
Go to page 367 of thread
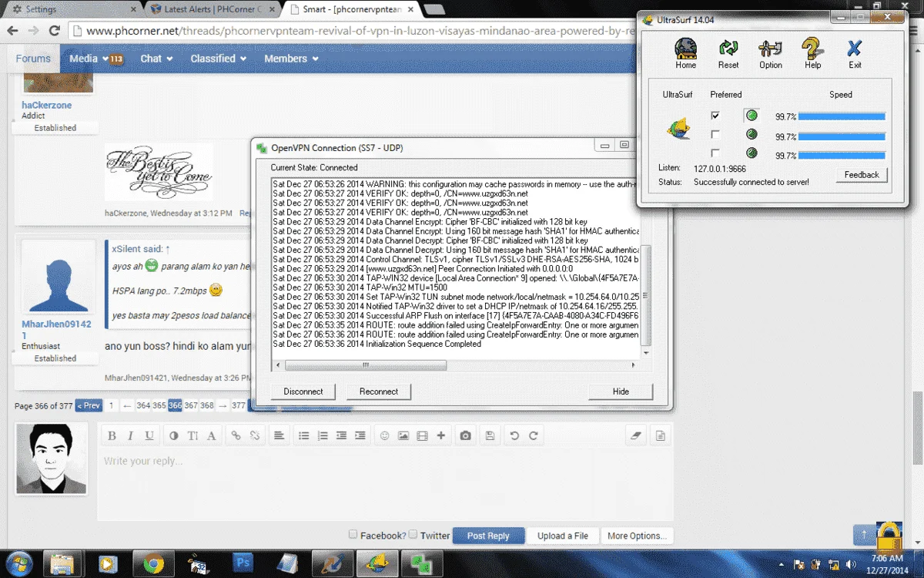pyautogui.click(x=191, y=405)
